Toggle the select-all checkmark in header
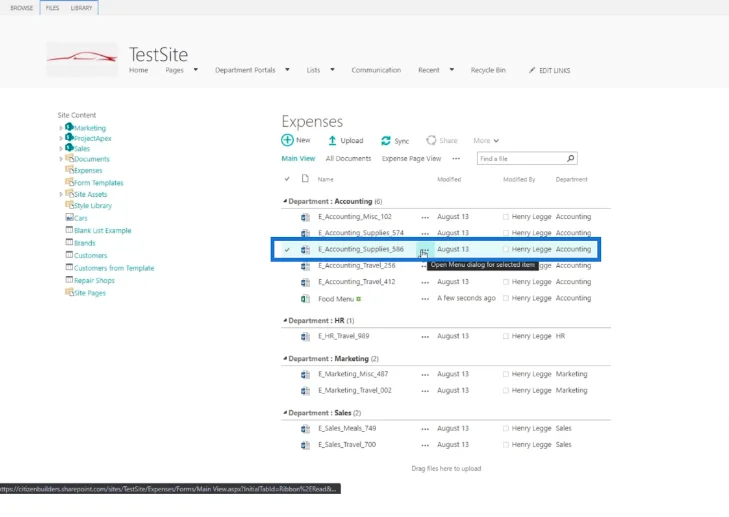Image resolution: width=729 pixels, height=517 pixels. [x=287, y=179]
